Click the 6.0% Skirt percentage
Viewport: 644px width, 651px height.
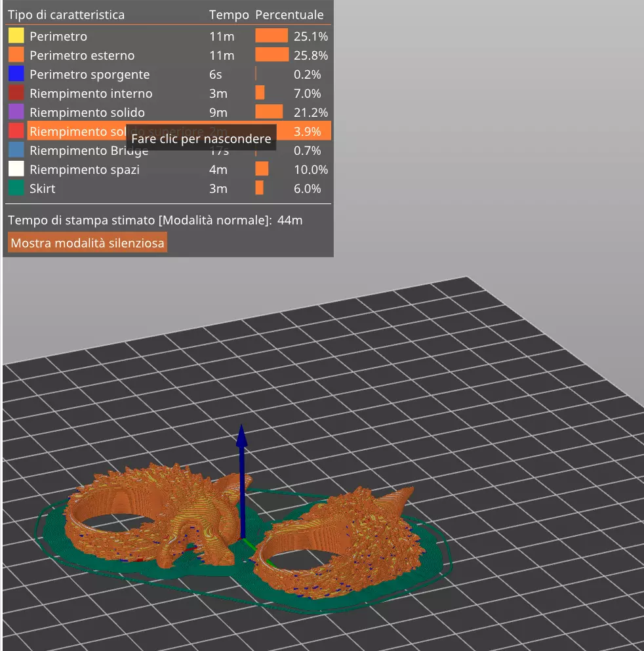point(307,189)
